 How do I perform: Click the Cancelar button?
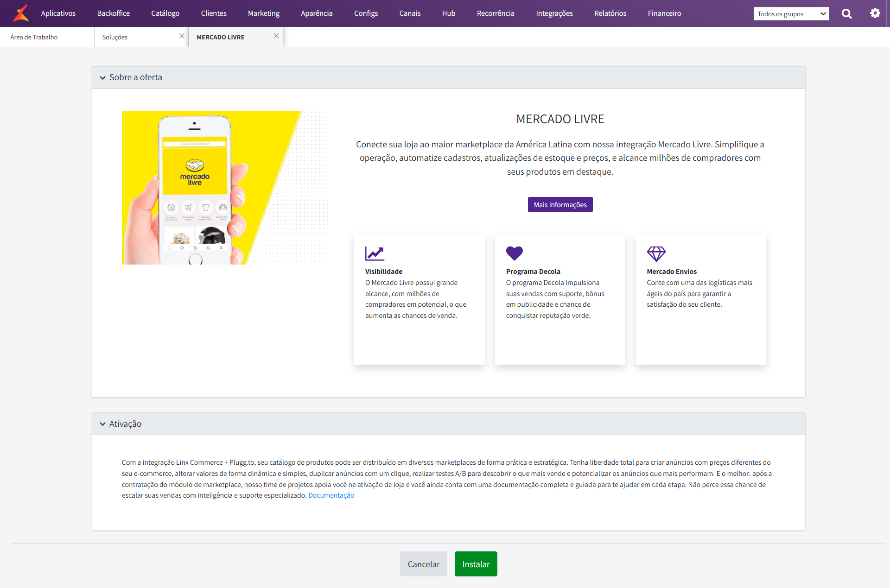[x=423, y=564]
